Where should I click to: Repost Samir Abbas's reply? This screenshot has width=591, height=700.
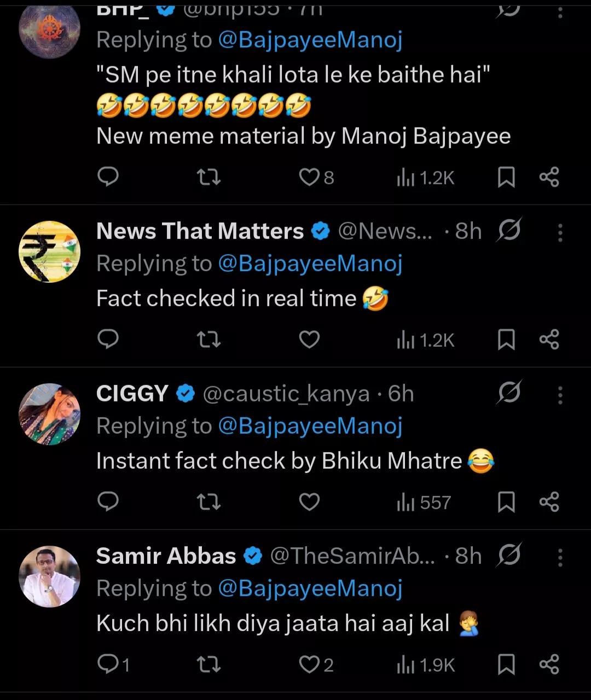coord(208,664)
